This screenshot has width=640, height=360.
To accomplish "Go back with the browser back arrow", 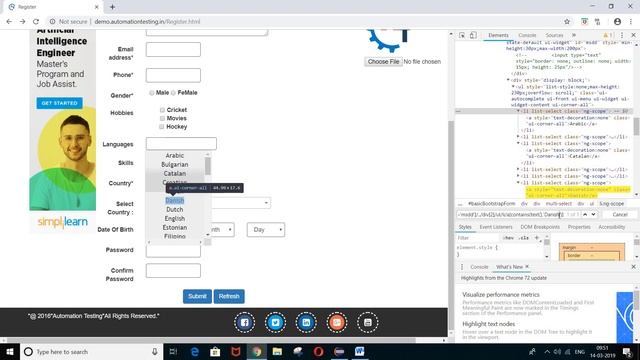I will point(9,22).
